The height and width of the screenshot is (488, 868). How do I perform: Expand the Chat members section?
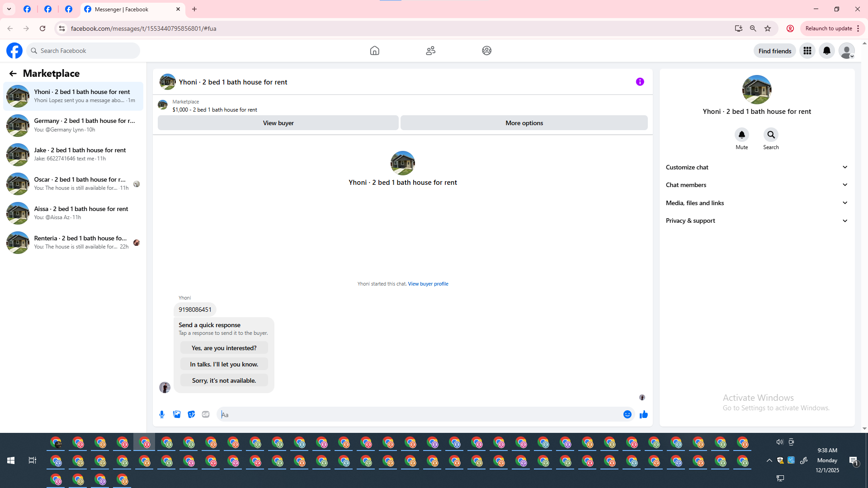point(757,185)
